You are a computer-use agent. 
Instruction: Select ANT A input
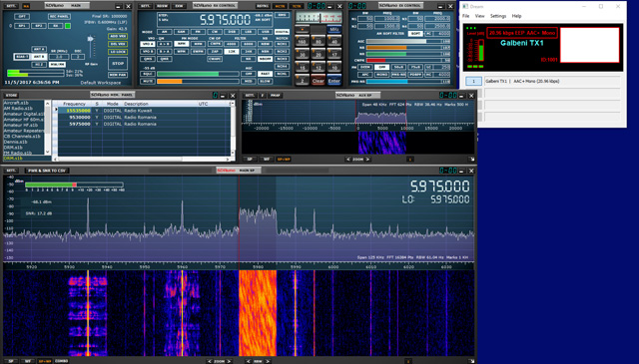pos(39,49)
